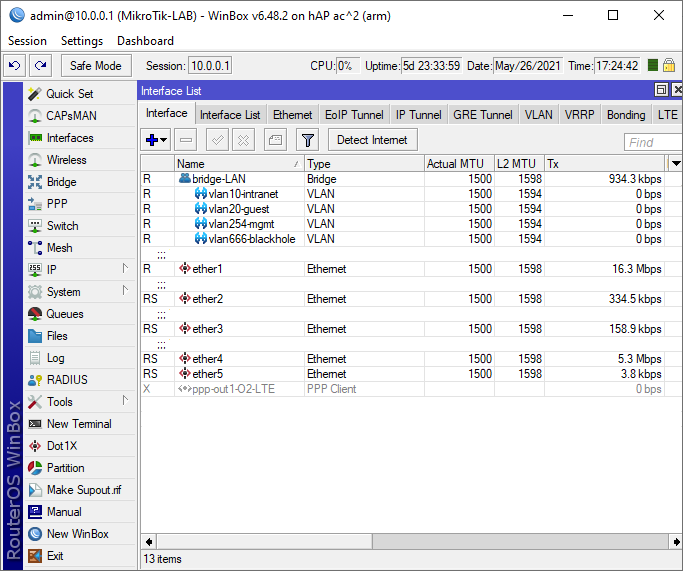Switch to the Bonding tab
Viewport: 683px width, 571px height.
[x=626, y=115]
